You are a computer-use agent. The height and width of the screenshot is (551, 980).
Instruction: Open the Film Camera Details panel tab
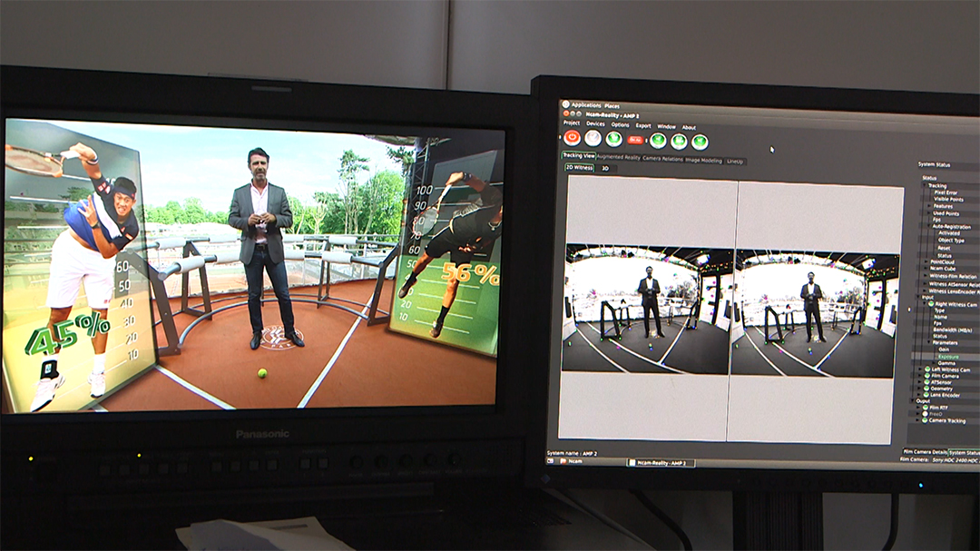(925, 451)
